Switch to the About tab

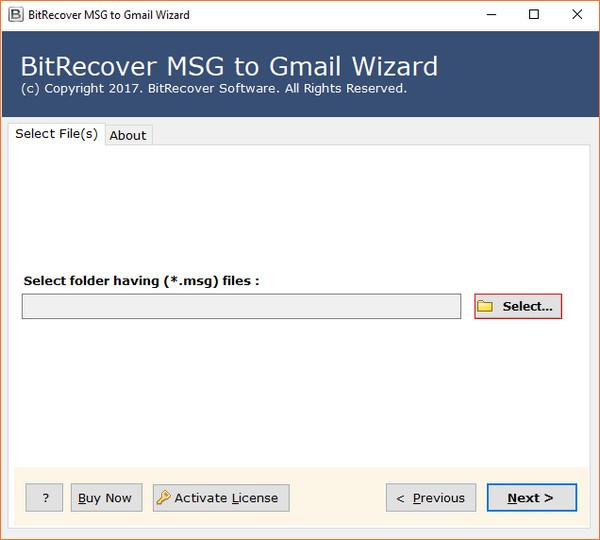(x=128, y=135)
